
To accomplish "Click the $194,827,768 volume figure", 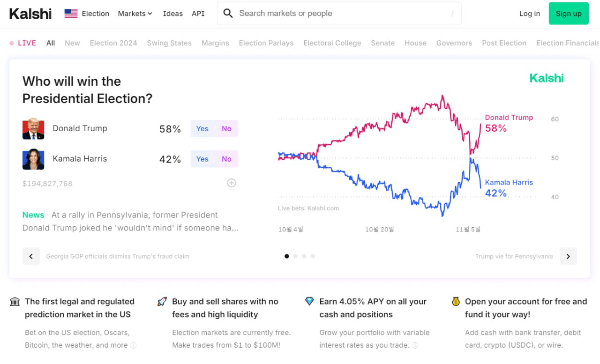I will coord(47,184).
